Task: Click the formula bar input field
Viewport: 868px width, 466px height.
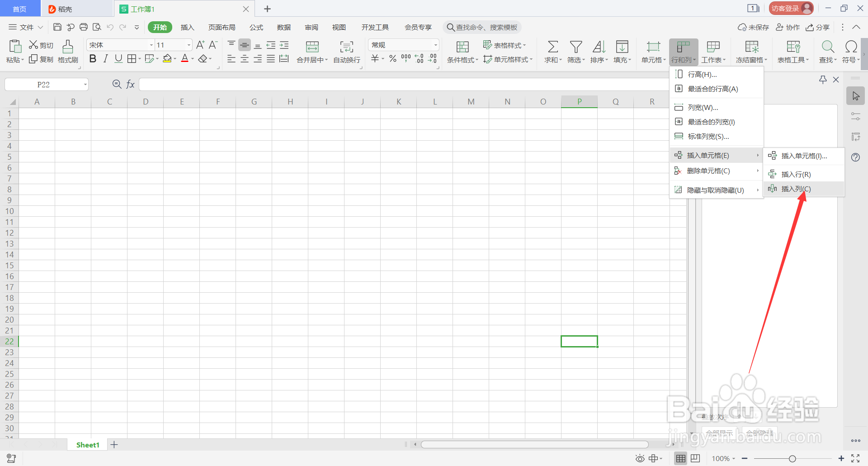Action: click(404, 84)
